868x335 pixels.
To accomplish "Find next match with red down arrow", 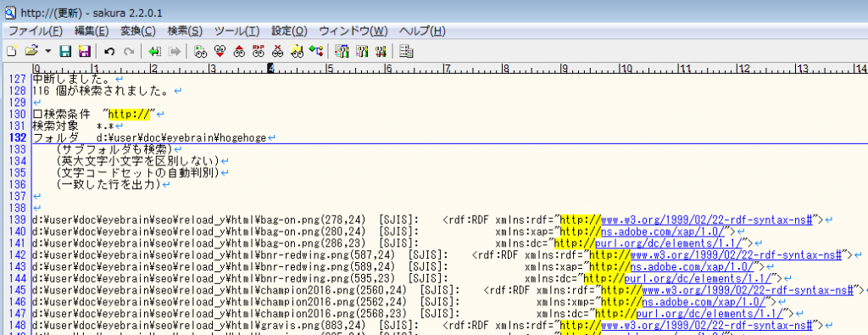I will tap(220, 52).
